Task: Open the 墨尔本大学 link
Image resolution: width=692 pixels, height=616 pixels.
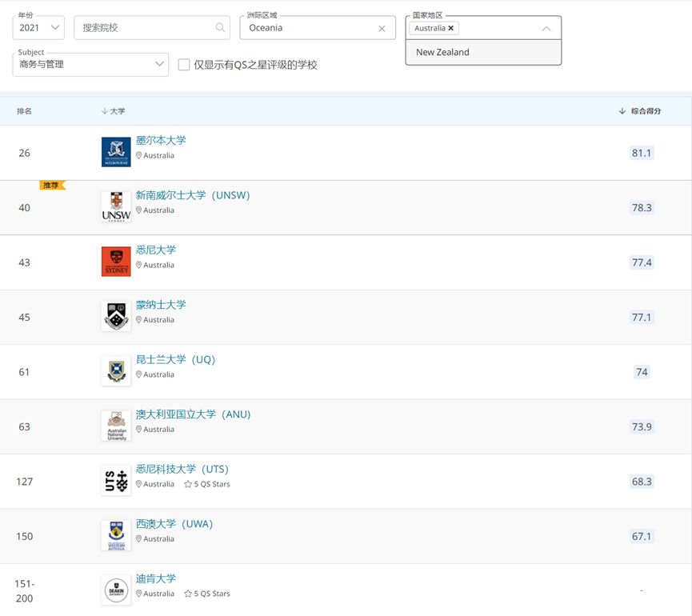Action: (x=161, y=140)
